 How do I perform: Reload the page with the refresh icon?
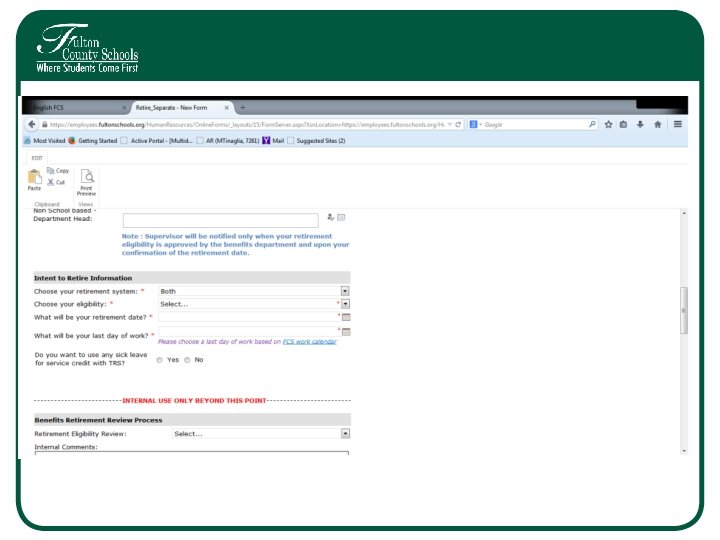(x=458, y=124)
